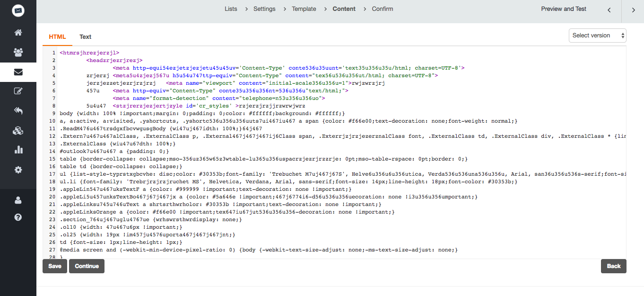Viewport: 644px width, 296px height.
Task: Click the '.ReadM476u467trsdgxfbcvwgusgBody' line
Action: [x=161, y=129]
